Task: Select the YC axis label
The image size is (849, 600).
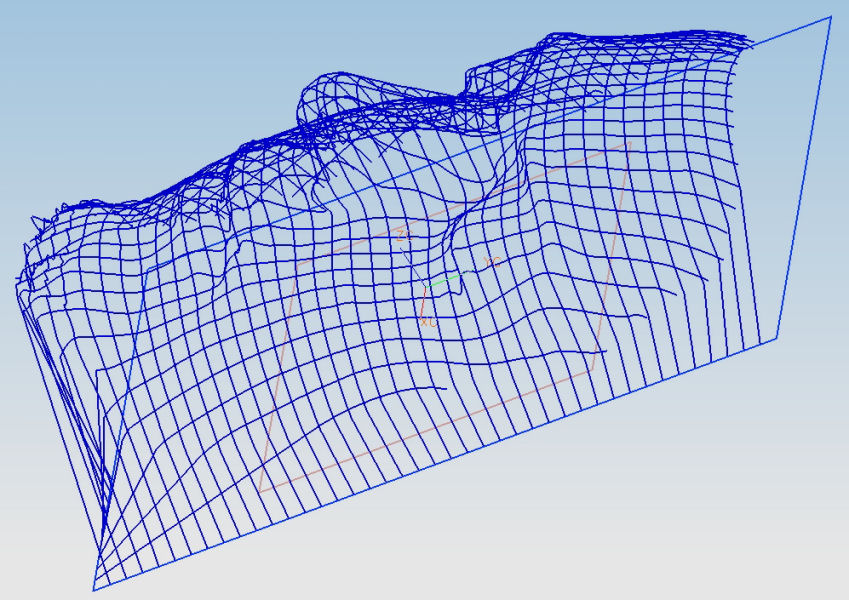Action: point(490,262)
